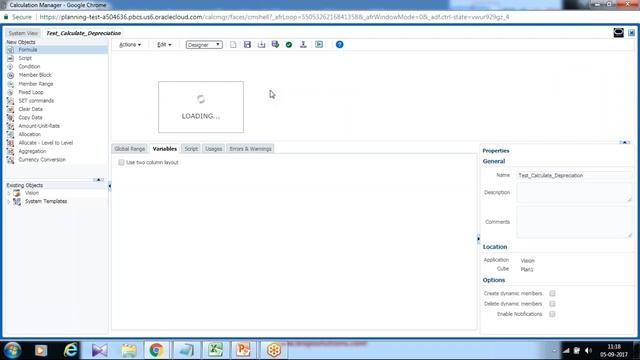Open the Windows Start menu
This screenshot has width=640, height=360.
coord(12,350)
